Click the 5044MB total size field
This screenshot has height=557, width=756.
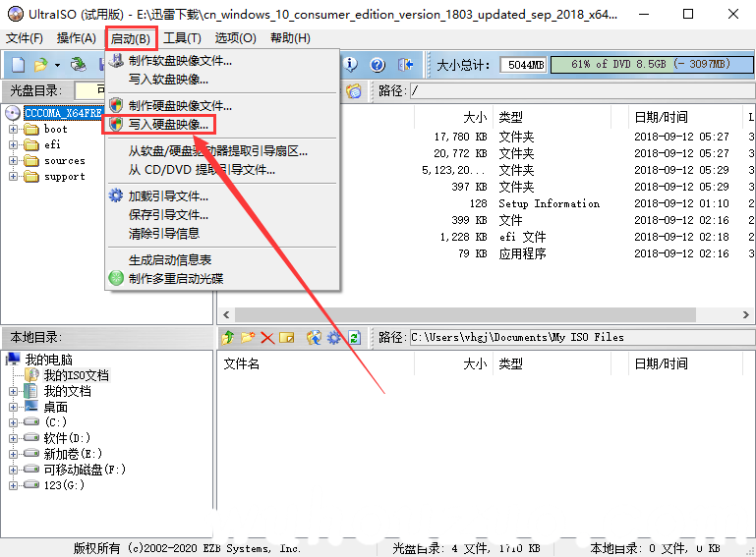click(x=524, y=65)
